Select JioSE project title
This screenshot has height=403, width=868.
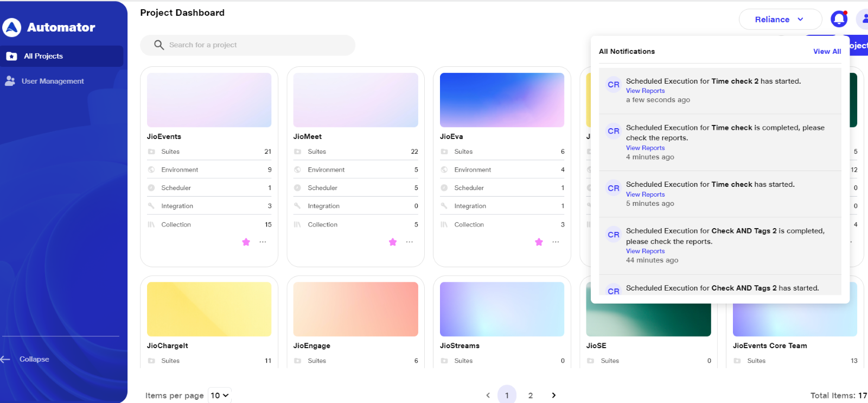click(596, 345)
